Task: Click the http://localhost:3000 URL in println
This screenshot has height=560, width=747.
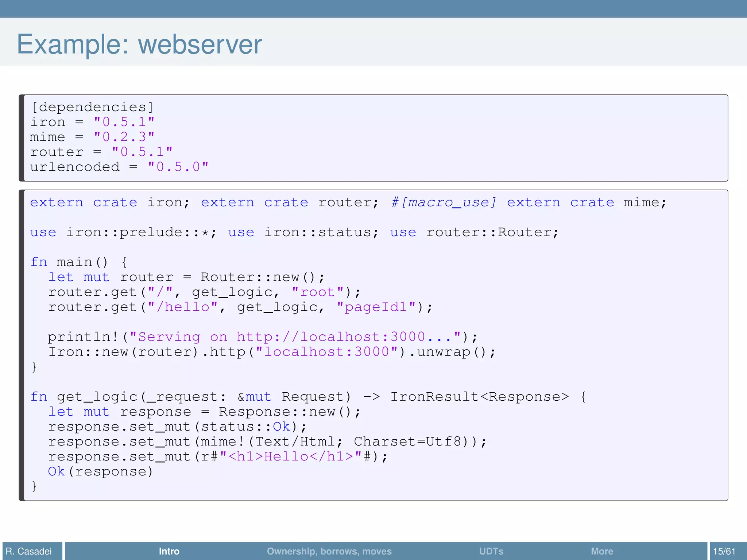Action: 330,337
